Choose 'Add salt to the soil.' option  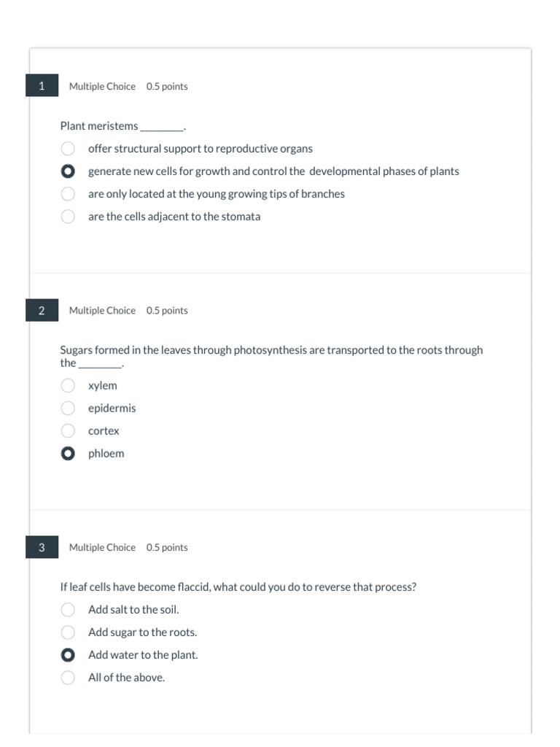(x=68, y=609)
